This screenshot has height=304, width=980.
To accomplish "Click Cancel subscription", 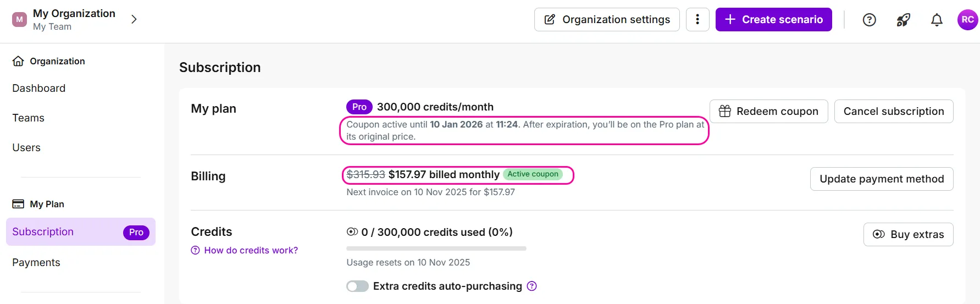I will pyautogui.click(x=893, y=112).
